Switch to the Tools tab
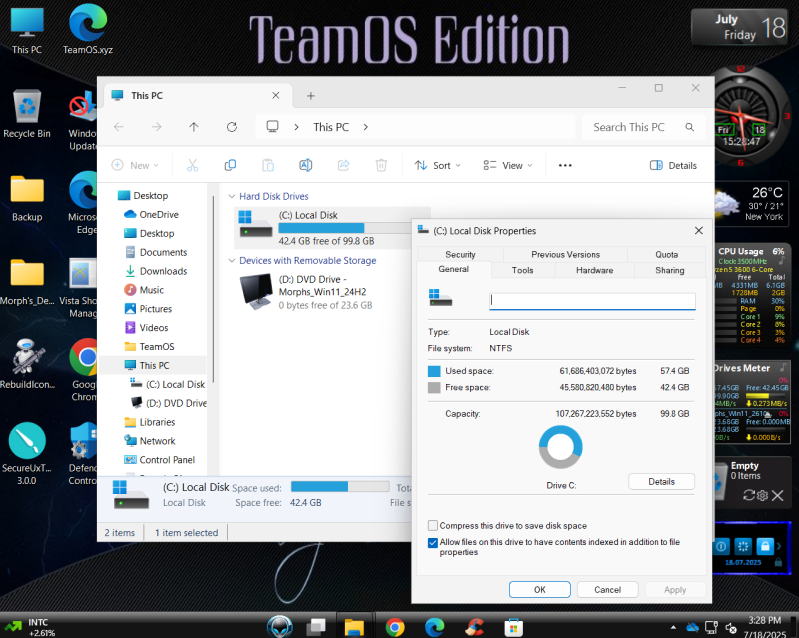This screenshot has width=799, height=638. pos(522,270)
